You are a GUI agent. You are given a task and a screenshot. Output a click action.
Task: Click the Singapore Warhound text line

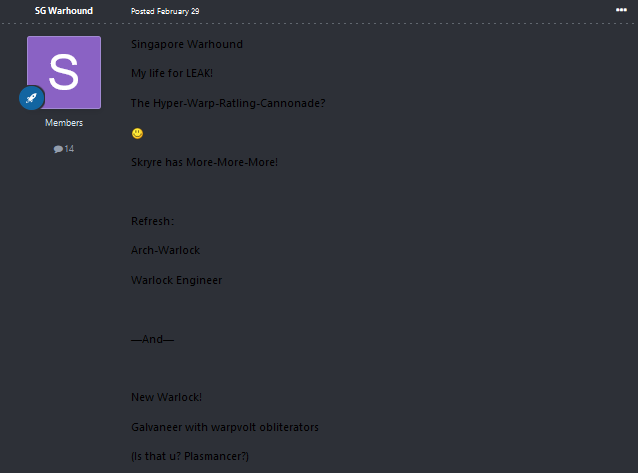(x=187, y=45)
